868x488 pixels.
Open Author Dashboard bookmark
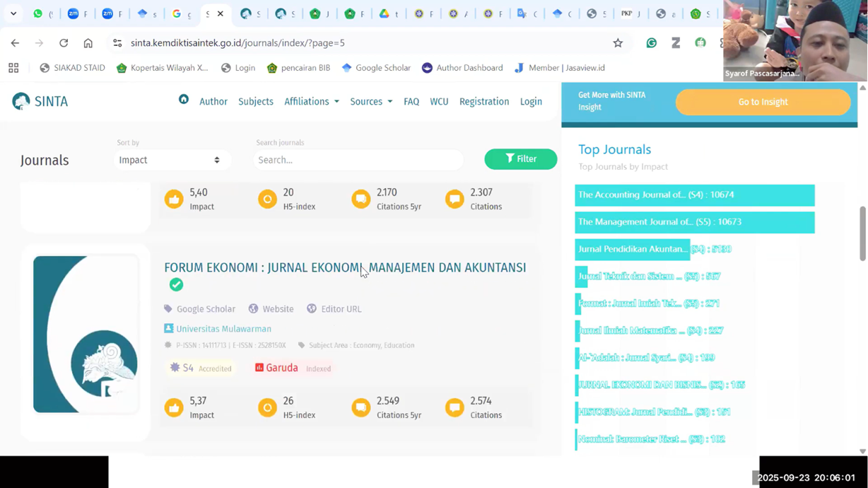462,68
